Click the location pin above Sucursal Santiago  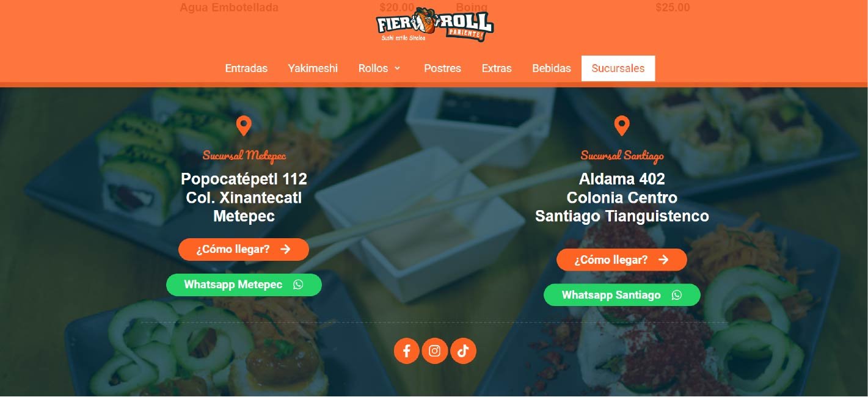click(x=622, y=126)
